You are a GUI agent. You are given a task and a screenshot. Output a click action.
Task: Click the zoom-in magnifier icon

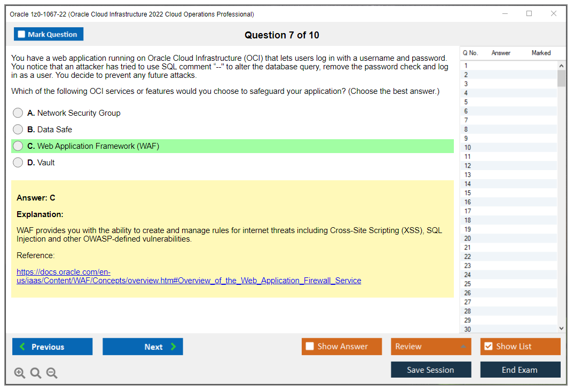click(20, 373)
